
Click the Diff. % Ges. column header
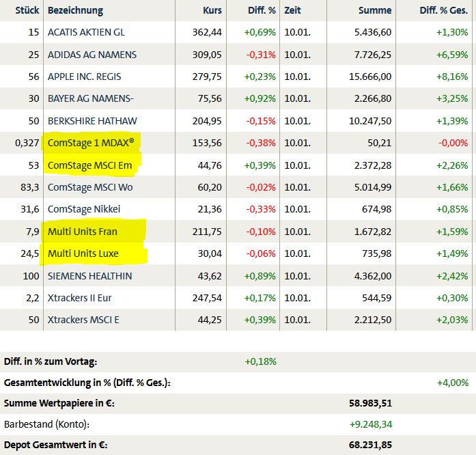pos(443,10)
